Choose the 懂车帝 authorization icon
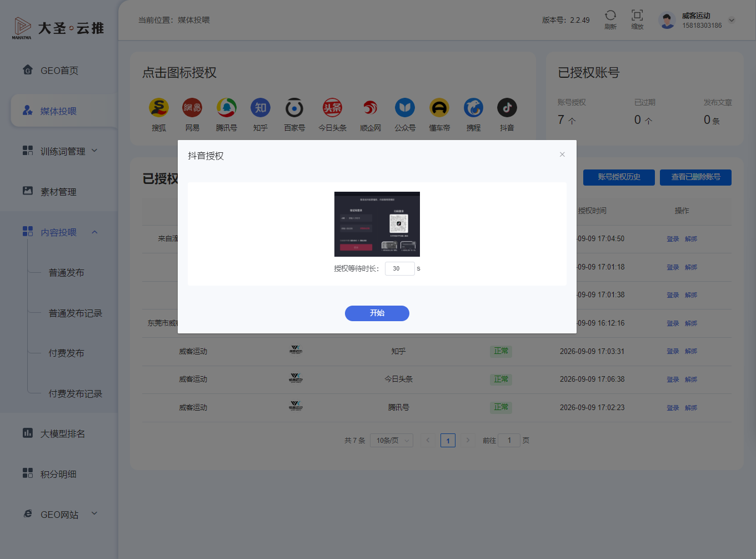756x559 pixels. pyautogui.click(x=439, y=108)
